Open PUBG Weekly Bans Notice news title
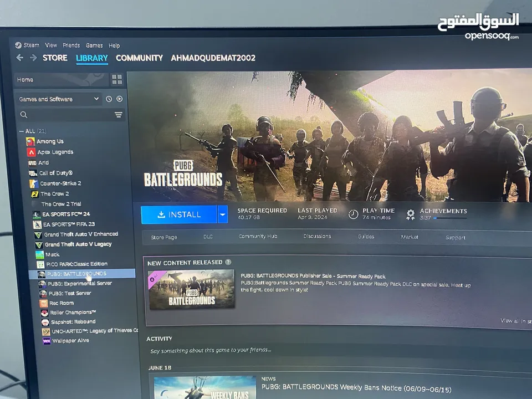This screenshot has width=532, height=399. pos(356,388)
